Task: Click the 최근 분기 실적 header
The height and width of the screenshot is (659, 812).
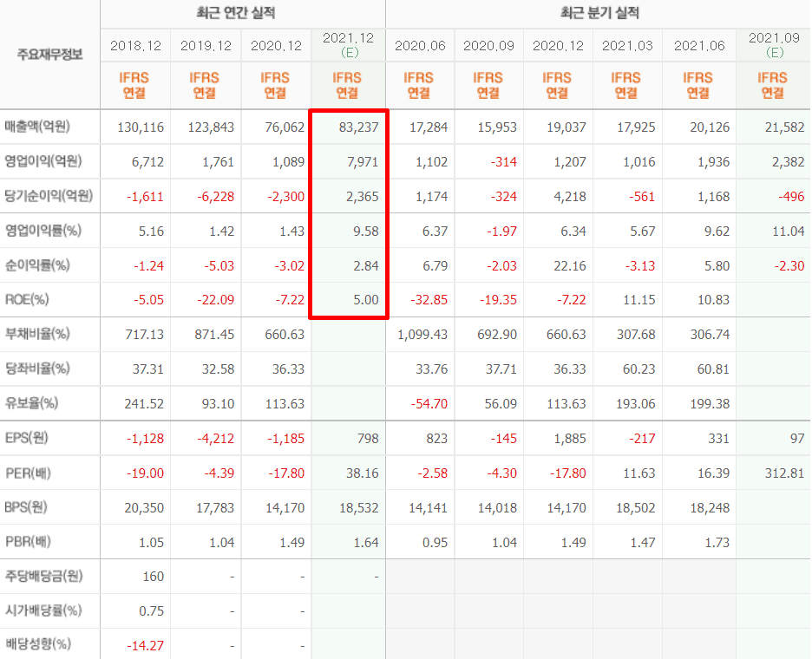Action: pos(599,13)
